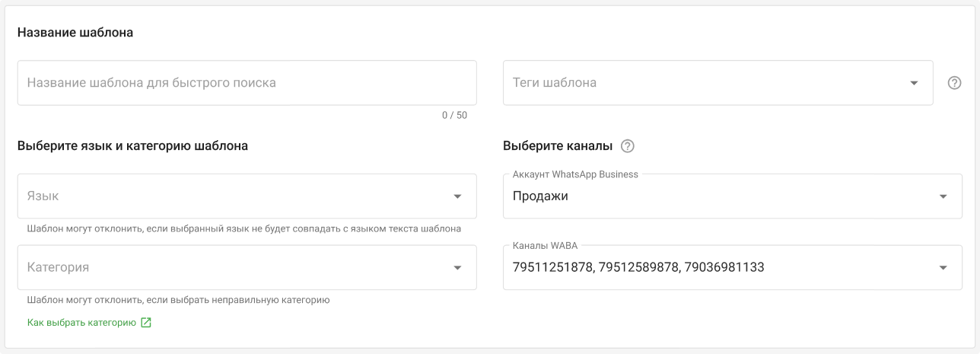Screen dimensions: 980x354
Task: Expand the "Каналы WABA" phone numbers list
Action: click(x=723, y=268)
